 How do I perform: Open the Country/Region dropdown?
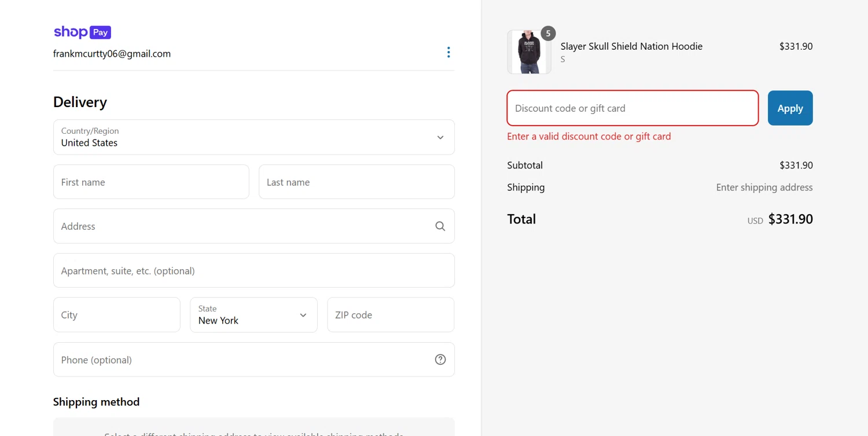click(253, 137)
